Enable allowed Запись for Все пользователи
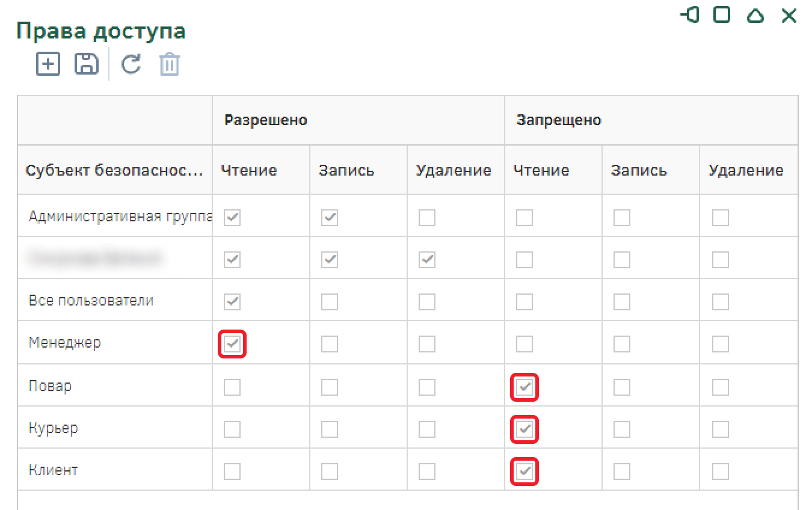The image size is (812, 510). pyautogui.click(x=330, y=301)
